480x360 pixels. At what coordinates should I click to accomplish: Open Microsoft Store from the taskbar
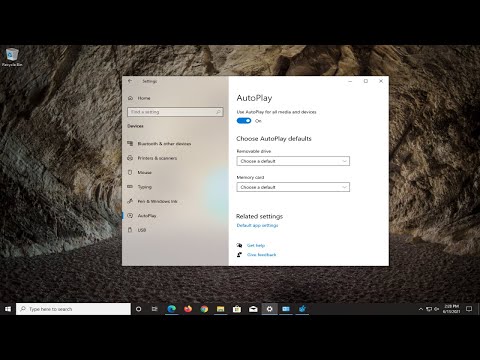pyautogui.click(x=237, y=309)
